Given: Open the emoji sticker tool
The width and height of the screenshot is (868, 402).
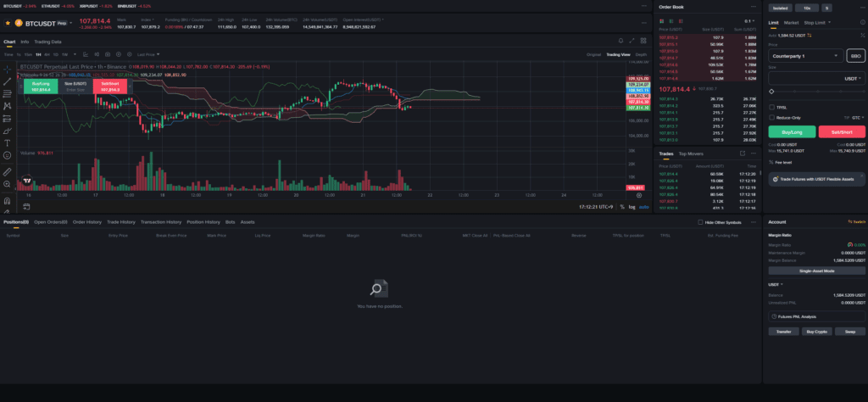Looking at the screenshot, I should 7,155.
